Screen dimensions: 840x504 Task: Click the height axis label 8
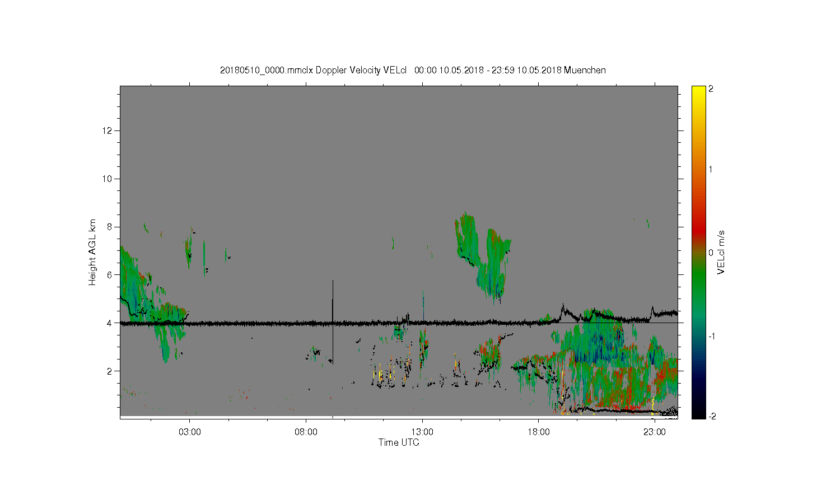(110, 227)
